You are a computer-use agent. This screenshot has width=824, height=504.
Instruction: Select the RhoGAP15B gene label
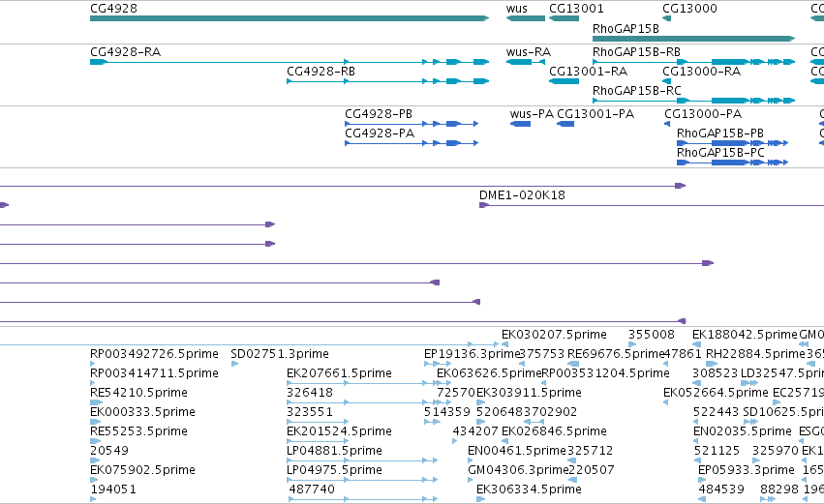[x=626, y=29]
